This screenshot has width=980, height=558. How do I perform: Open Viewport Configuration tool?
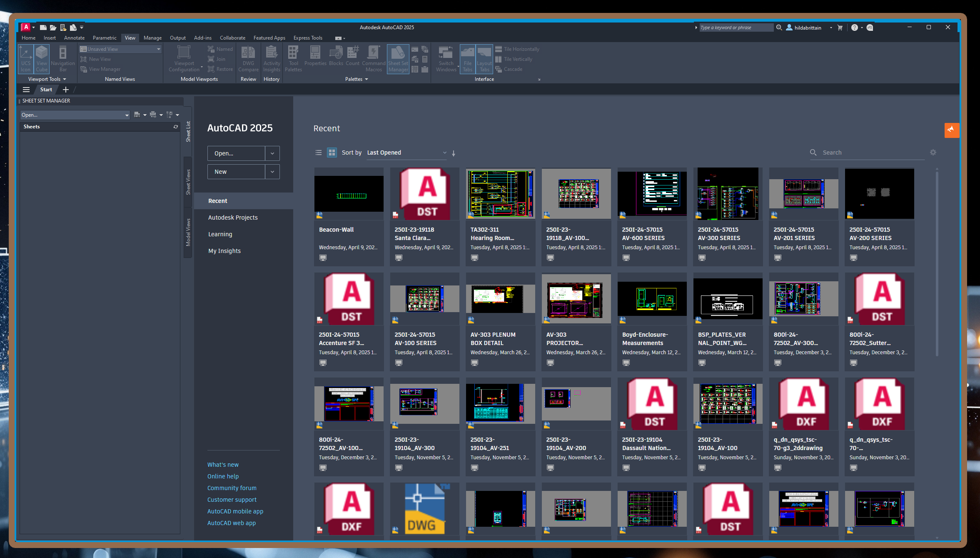[x=184, y=59]
